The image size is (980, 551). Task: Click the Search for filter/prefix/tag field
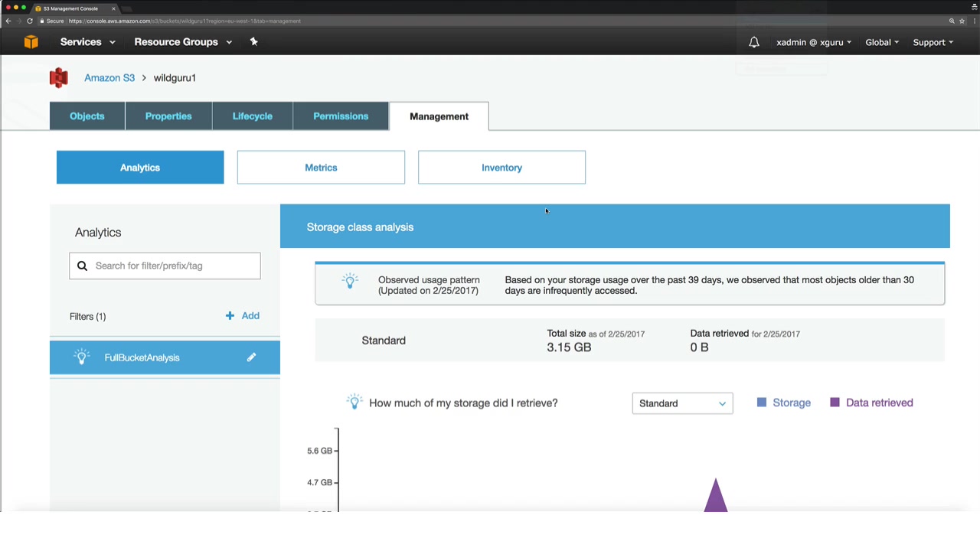165,266
